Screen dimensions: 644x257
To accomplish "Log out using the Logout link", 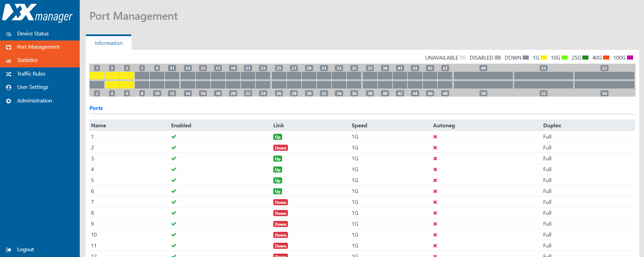I will coord(26,250).
